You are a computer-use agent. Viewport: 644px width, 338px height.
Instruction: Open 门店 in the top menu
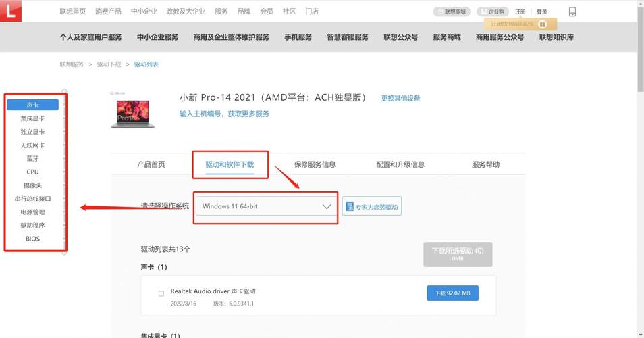click(312, 11)
